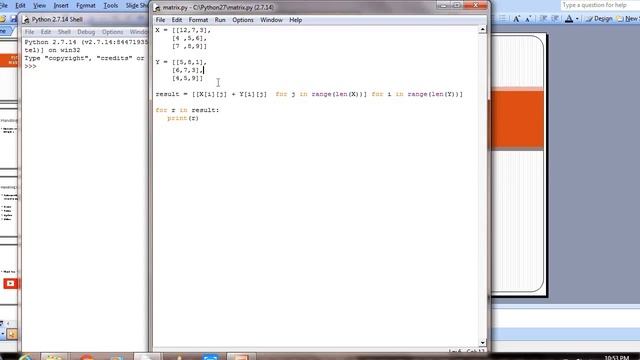Click on 'for r in result:' line
Image resolution: width=640 pixels, height=360 pixels.
click(187, 110)
